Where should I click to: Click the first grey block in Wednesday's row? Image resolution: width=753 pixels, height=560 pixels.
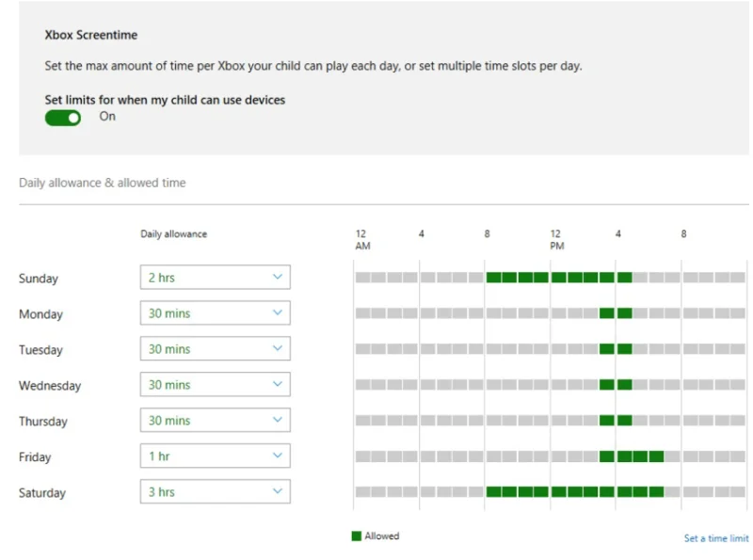coord(362,385)
